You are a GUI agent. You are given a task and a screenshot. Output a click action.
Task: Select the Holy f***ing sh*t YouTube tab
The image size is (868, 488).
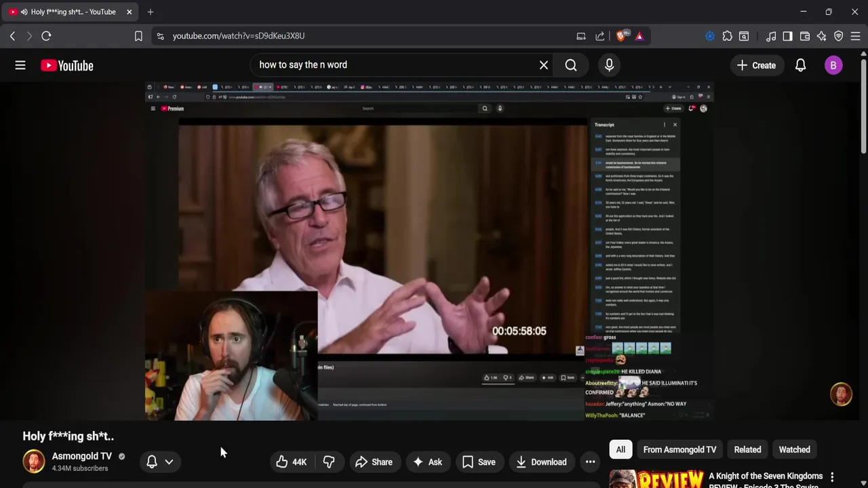click(71, 12)
